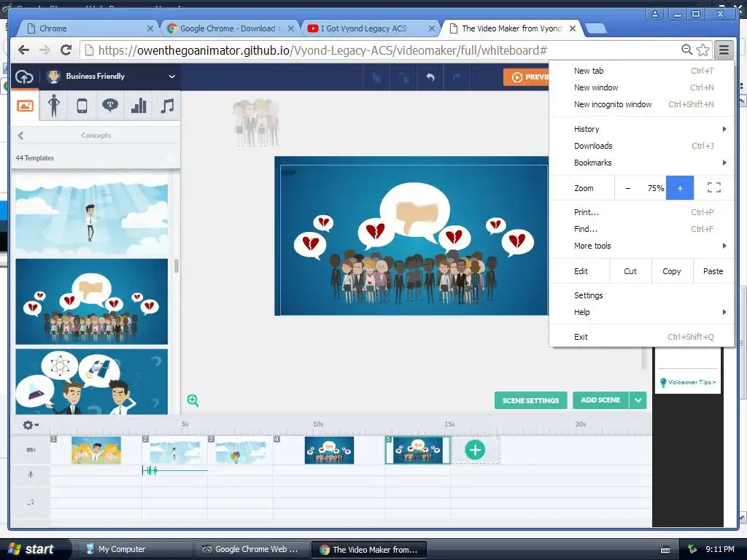This screenshot has height=560, width=747.
Task: Open the Backgrounds tab icon
Action: coord(26,106)
